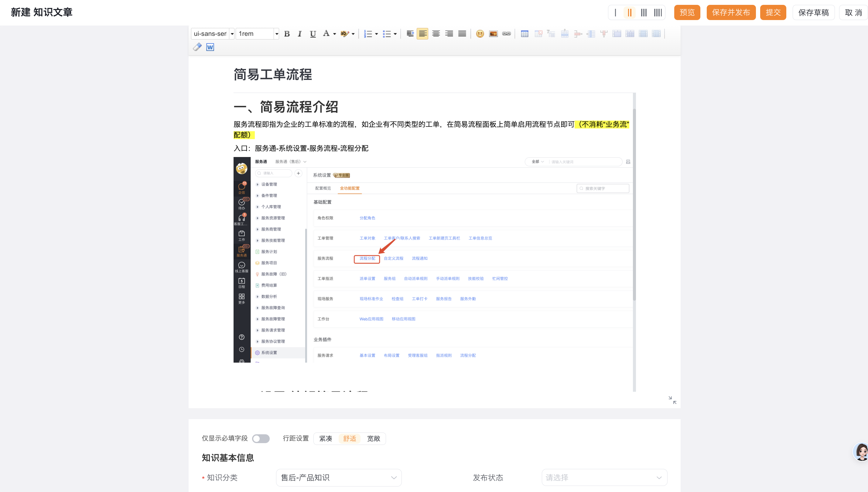Image resolution: width=868 pixels, height=492 pixels.
Task: Select 紧凑 line spacing
Action: point(325,439)
